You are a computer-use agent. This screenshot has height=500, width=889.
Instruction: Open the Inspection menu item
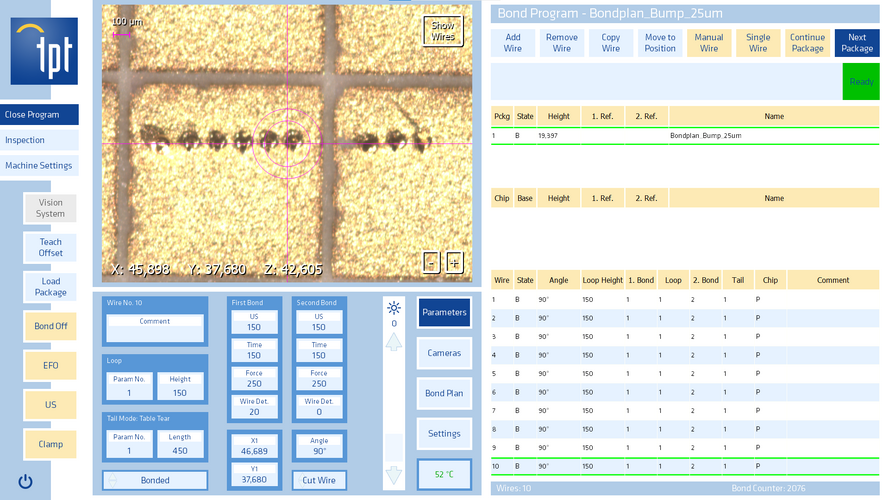click(39, 140)
